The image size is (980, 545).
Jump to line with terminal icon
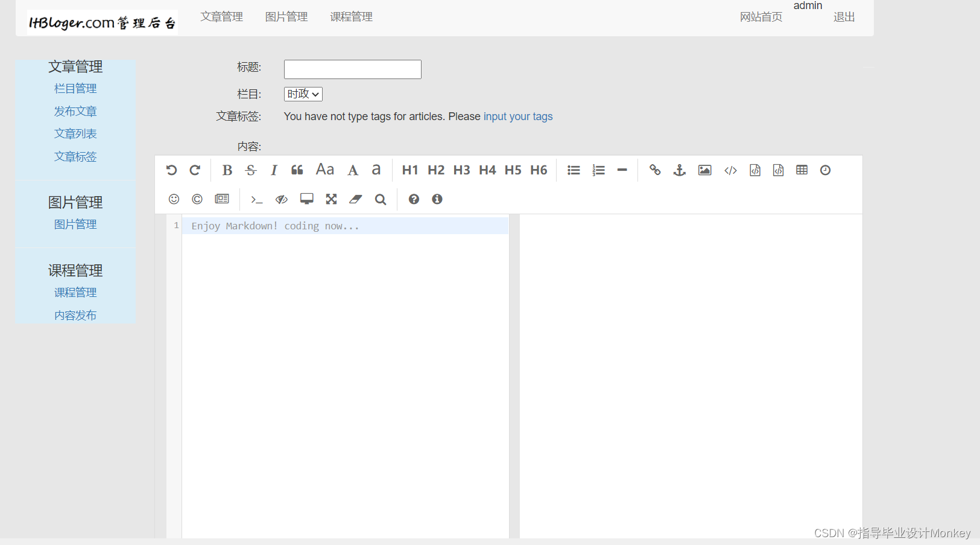point(256,199)
